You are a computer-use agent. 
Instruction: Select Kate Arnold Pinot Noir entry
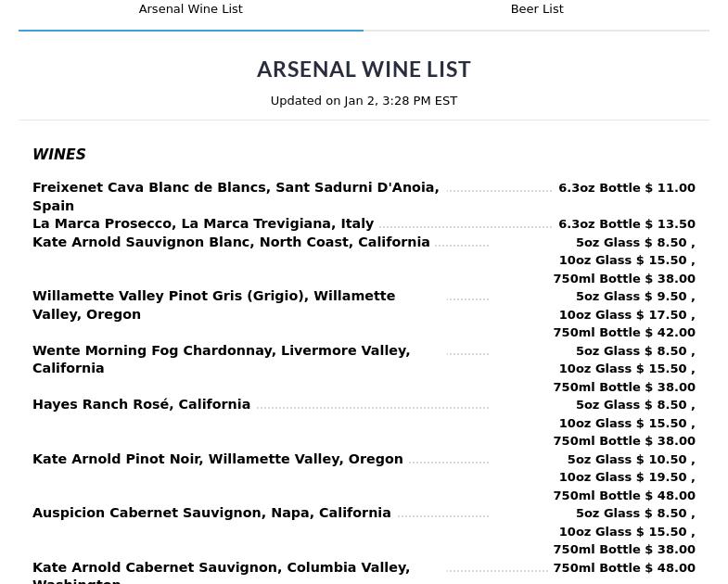[x=217, y=459]
